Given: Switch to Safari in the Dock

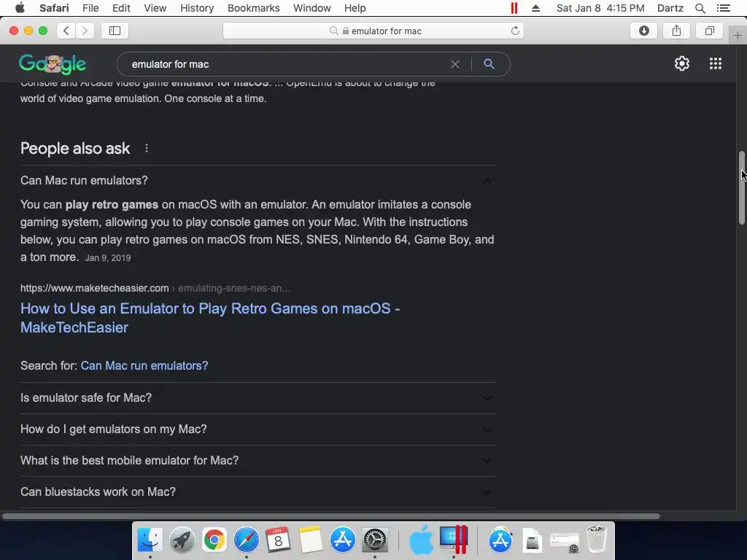Looking at the screenshot, I should click(x=247, y=540).
